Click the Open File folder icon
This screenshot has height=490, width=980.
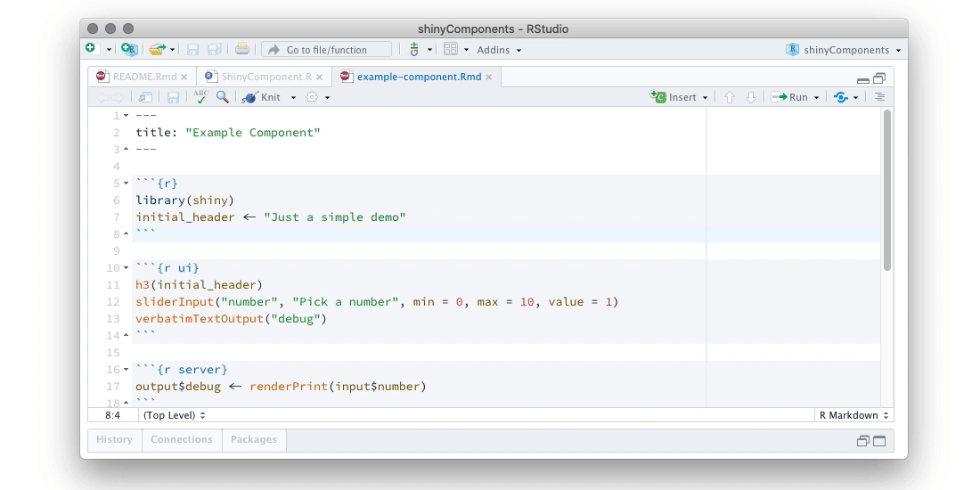(x=157, y=49)
